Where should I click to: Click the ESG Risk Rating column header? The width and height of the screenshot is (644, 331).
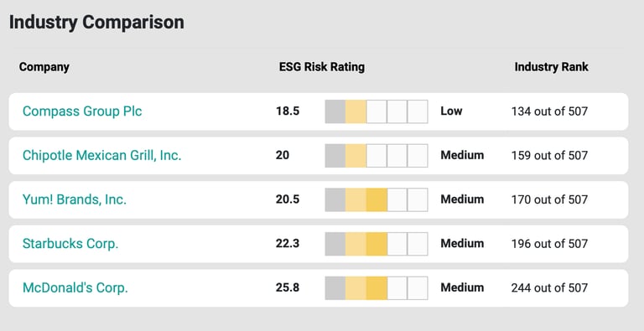click(322, 67)
